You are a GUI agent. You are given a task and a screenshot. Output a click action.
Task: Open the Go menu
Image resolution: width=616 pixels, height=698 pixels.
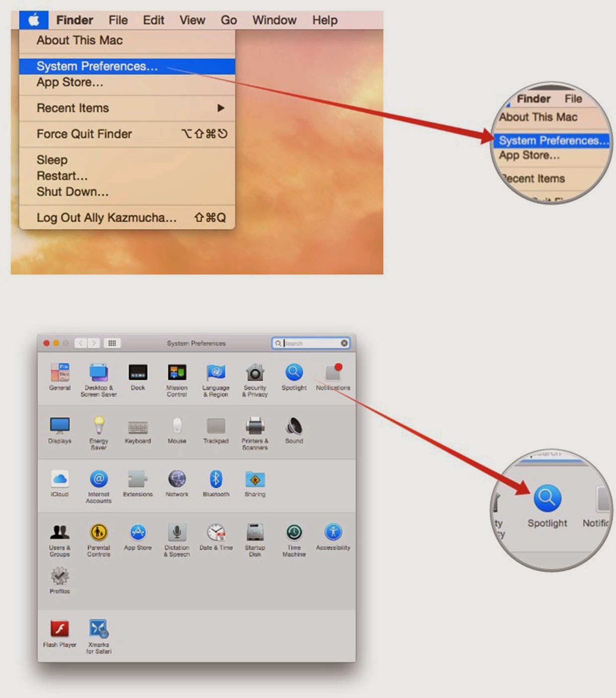point(229,20)
